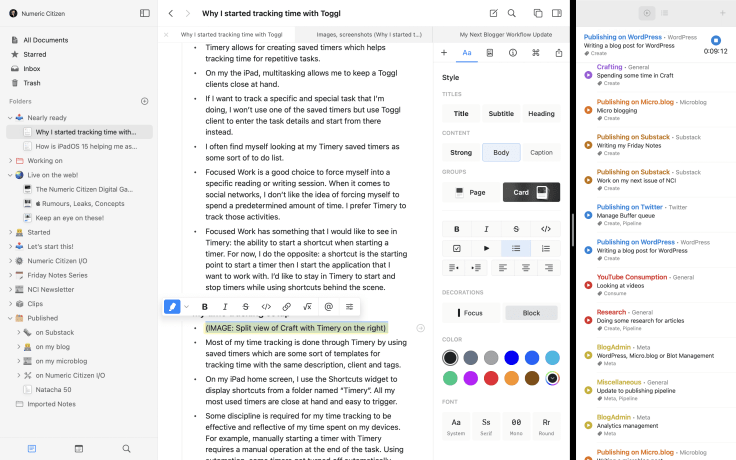Choose the Serif font
The height and width of the screenshot is (460, 736).
[x=486, y=425]
